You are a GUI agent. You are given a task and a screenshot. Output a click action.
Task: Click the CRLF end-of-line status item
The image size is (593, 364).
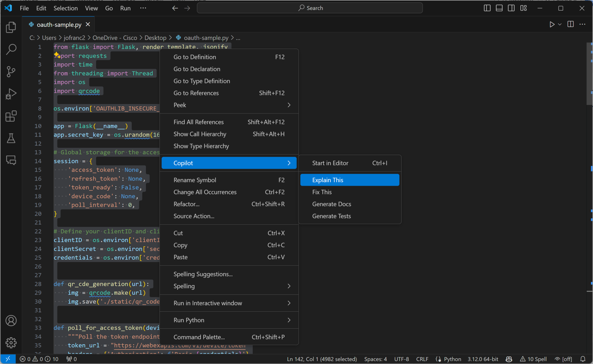point(422,359)
